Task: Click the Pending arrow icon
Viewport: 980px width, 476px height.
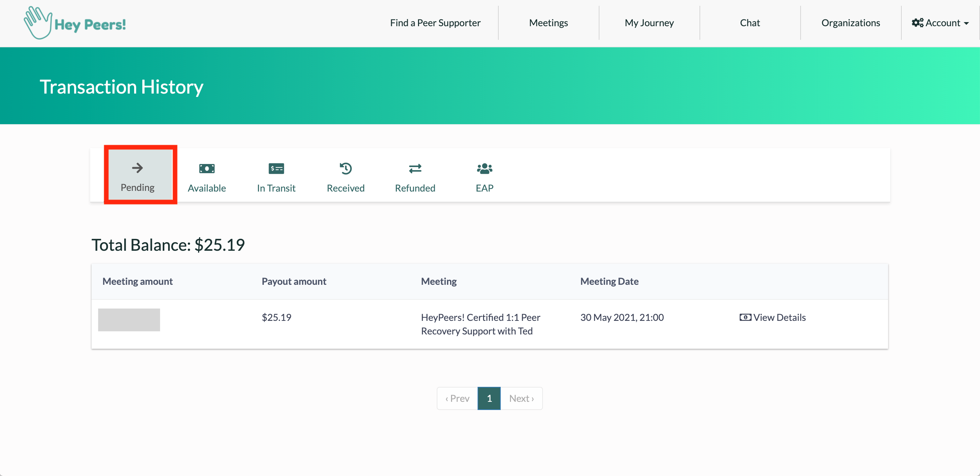Action: click(x=137, y=168)
